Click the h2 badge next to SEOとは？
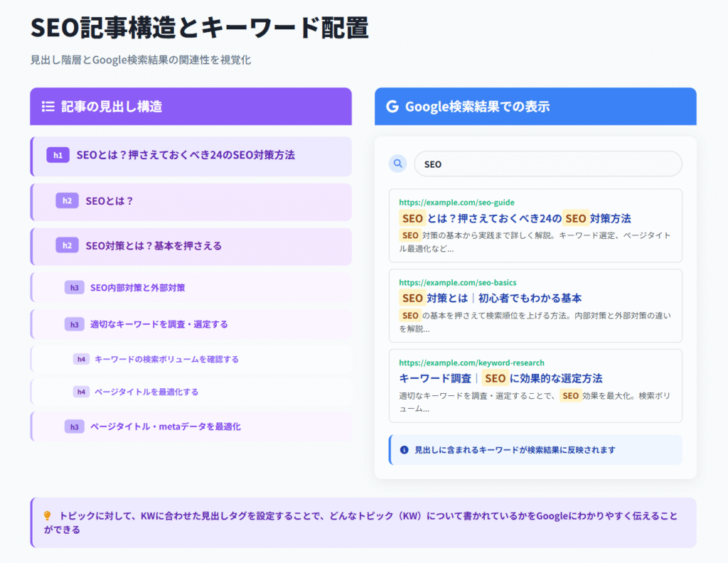 click(x=67, y=201)
